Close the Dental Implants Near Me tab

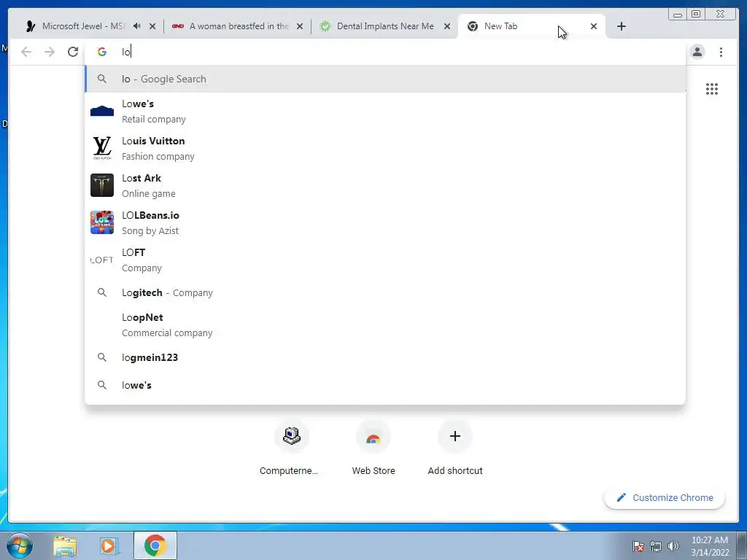tap(447, 26)
